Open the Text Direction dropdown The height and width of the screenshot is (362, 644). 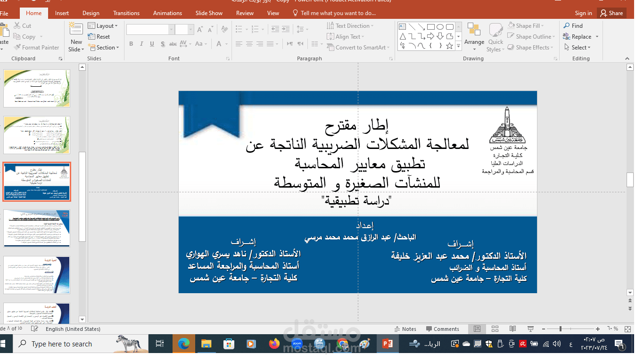[x=350, y=26]
